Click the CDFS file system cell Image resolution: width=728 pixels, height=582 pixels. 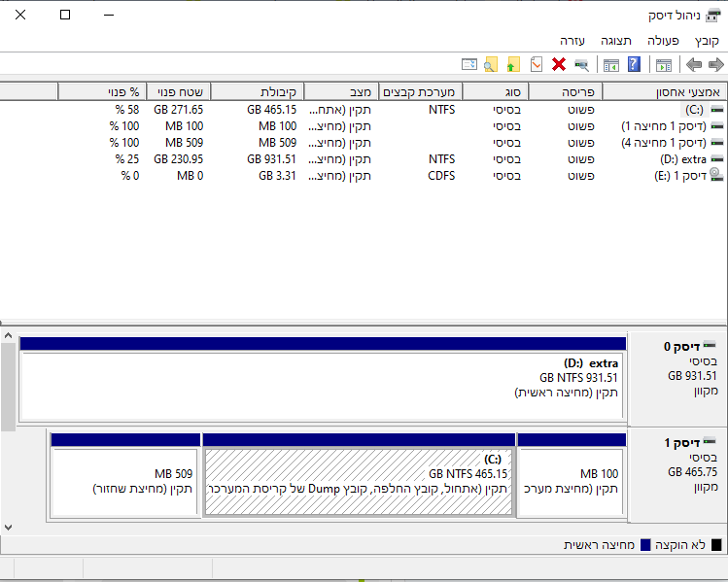441,176
